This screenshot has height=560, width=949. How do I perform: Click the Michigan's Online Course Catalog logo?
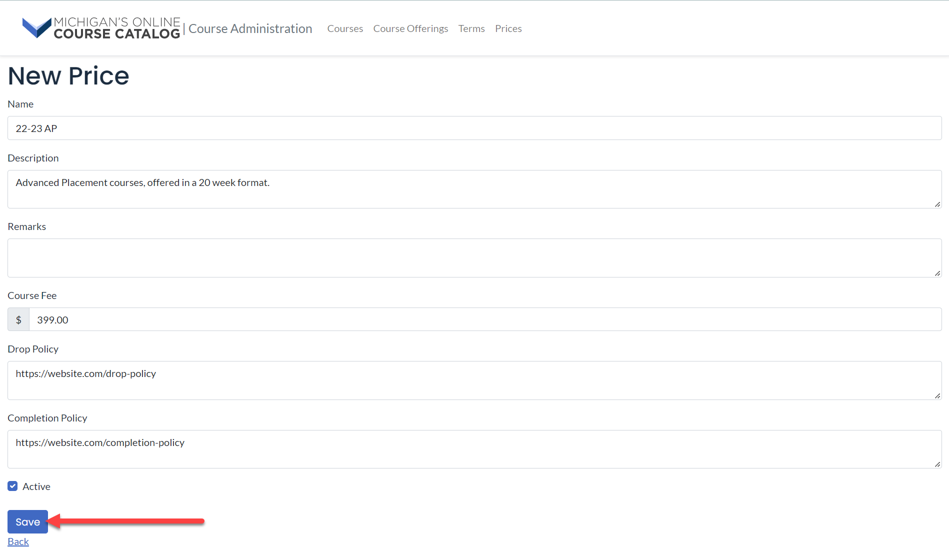click(x=100, y=28)
